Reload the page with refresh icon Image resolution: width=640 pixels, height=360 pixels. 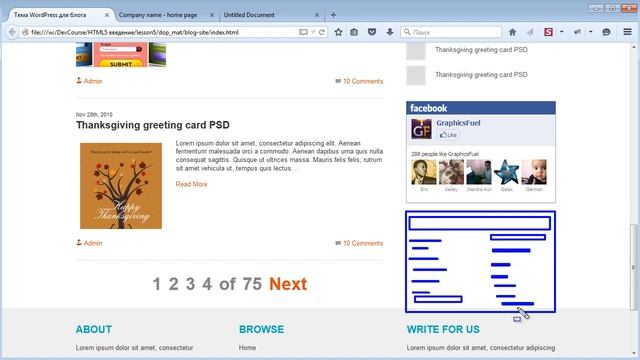coord(322,32)
